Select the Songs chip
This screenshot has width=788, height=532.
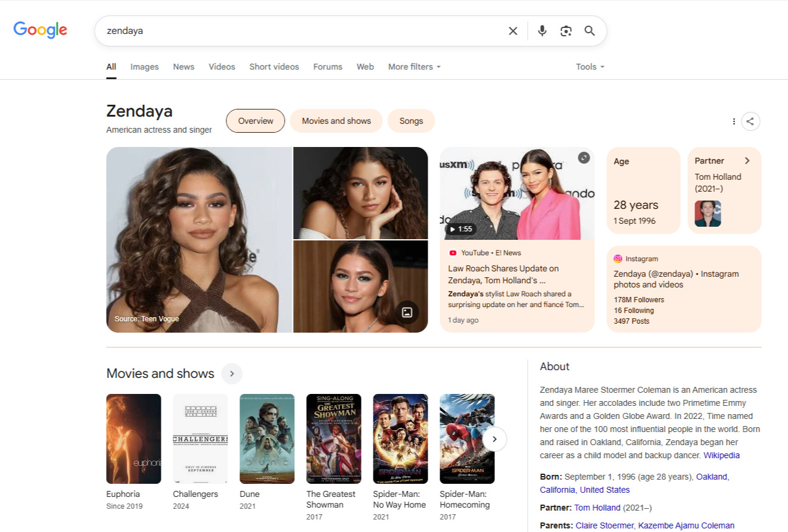411,121
